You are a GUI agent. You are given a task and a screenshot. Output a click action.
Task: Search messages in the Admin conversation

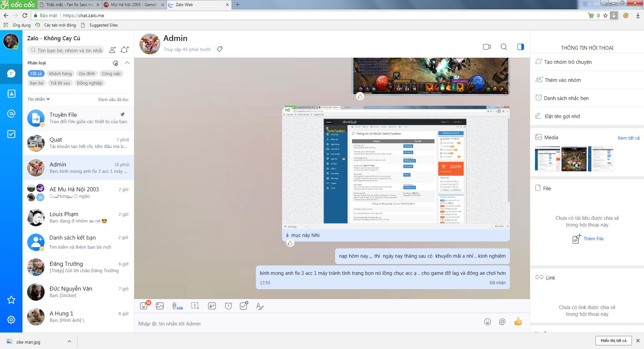[504, 47]
